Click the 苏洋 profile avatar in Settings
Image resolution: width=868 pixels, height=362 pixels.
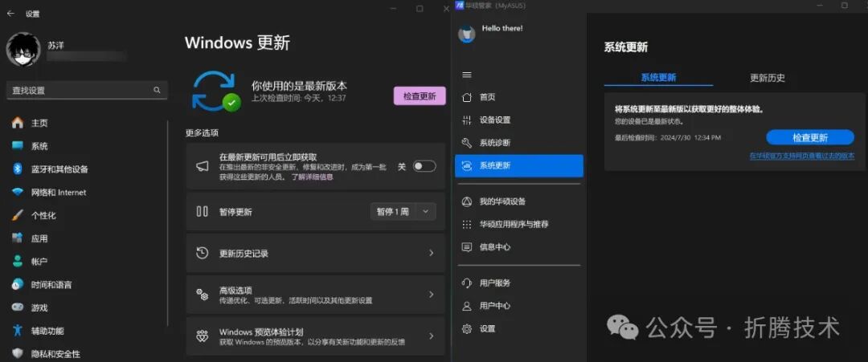click(x=23, y=49)
